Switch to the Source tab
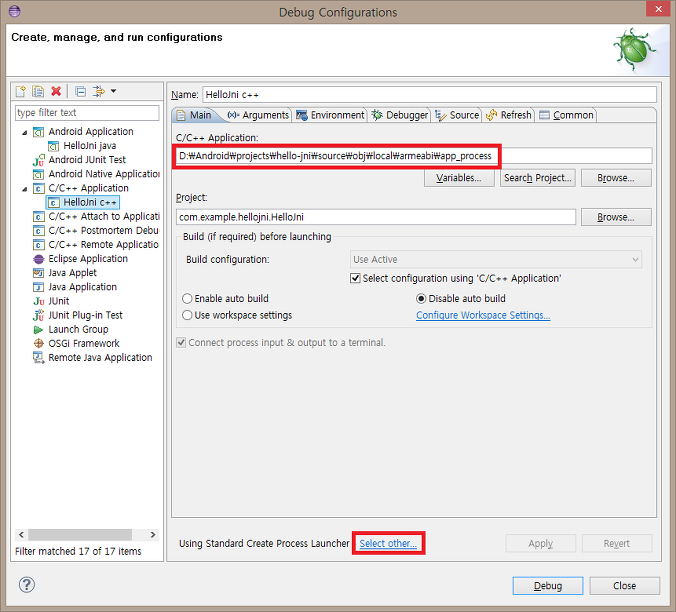Image resolution: width=676 pixels, height=612 pixels. tap(457, 115)
